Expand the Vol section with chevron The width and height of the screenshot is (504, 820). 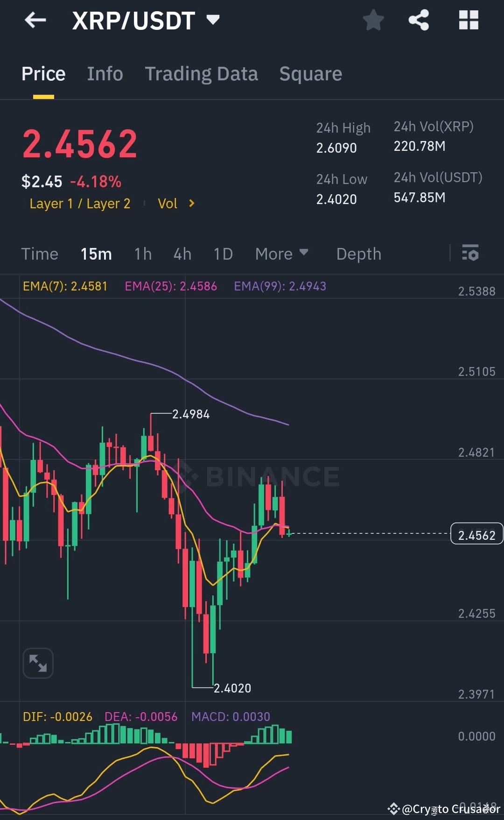191,204
